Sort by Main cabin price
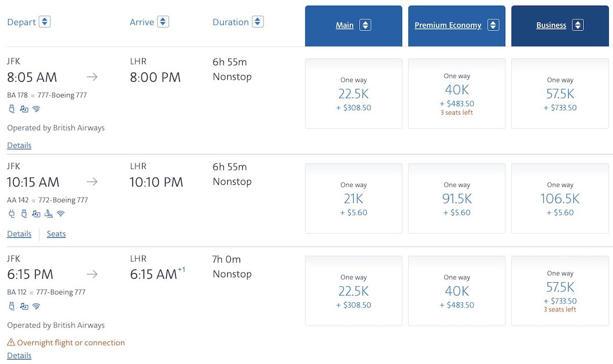This screenshot has width=613, height=364. coord(365,25)
